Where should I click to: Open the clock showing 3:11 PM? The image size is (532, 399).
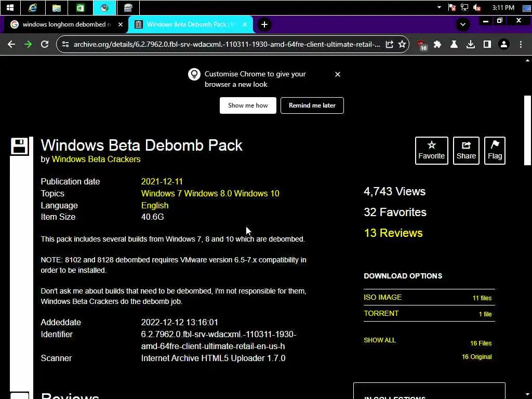[x=503, y=7]
